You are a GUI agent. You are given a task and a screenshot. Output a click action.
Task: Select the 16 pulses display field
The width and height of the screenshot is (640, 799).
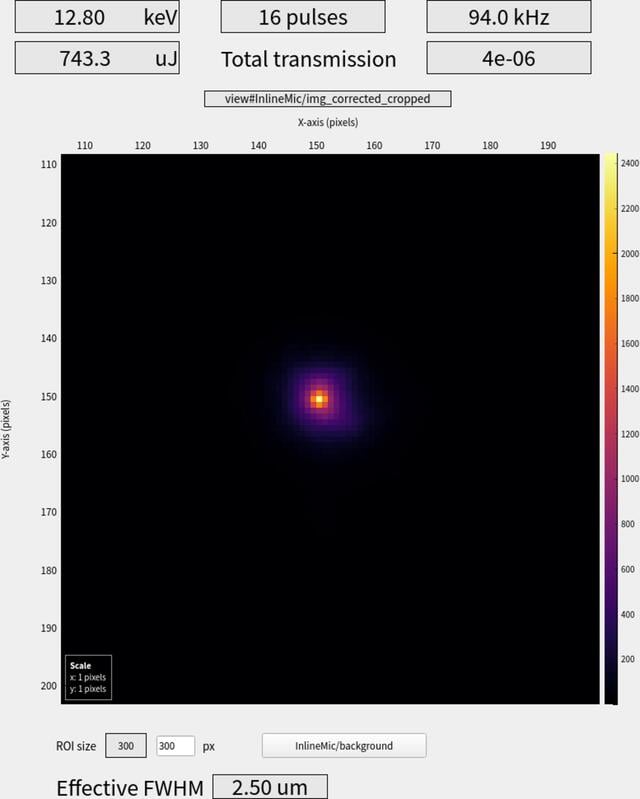tap(303, 17)
